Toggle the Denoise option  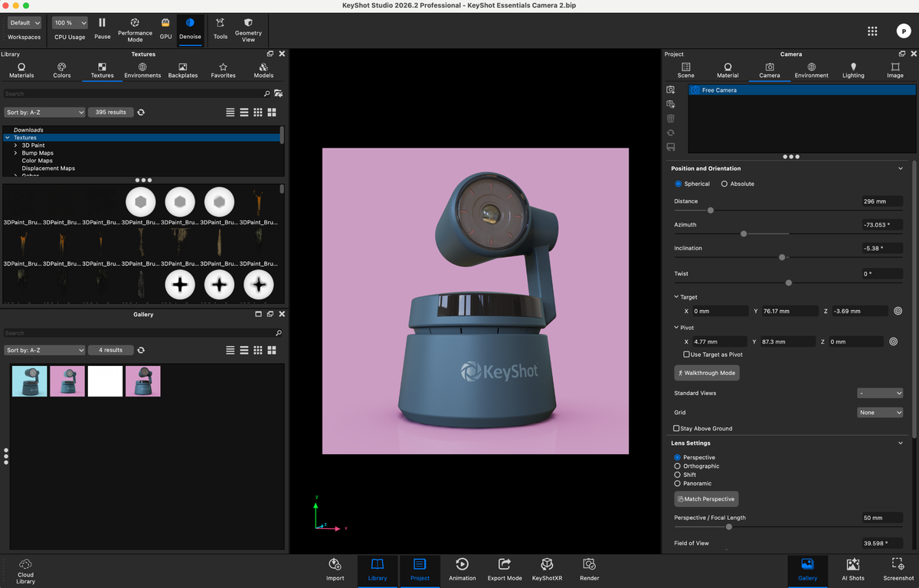click(190, 28)
